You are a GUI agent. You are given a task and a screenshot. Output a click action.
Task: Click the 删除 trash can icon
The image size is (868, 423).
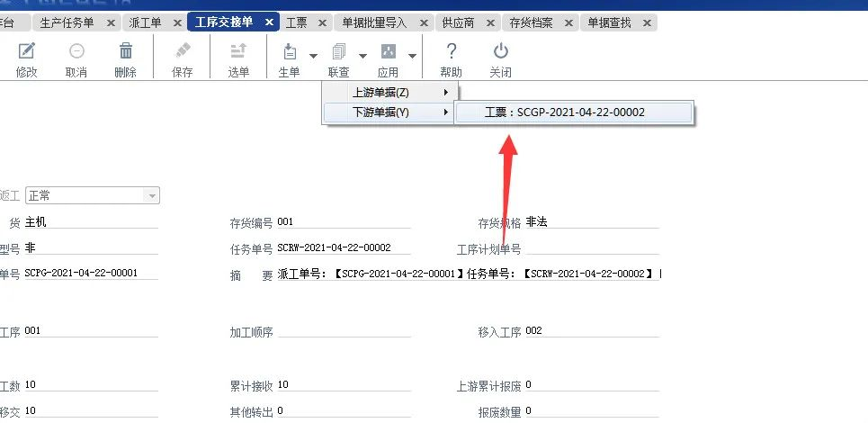coord(126,52)
